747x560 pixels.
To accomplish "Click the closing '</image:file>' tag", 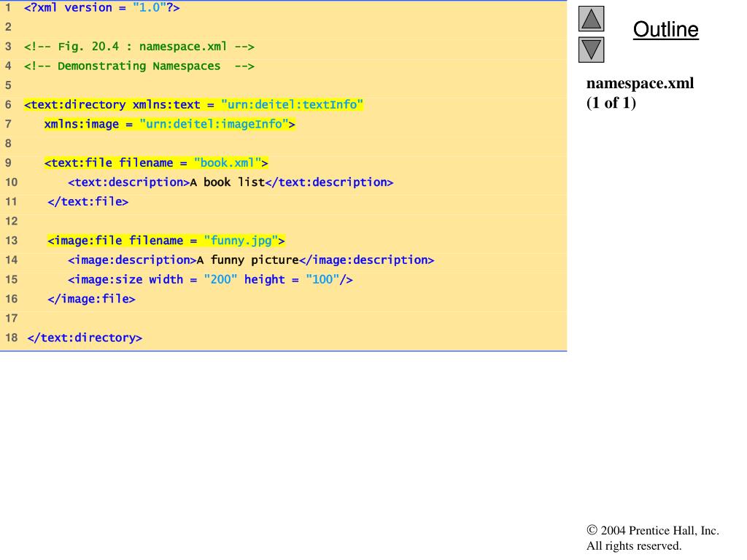I will point(91,299).
